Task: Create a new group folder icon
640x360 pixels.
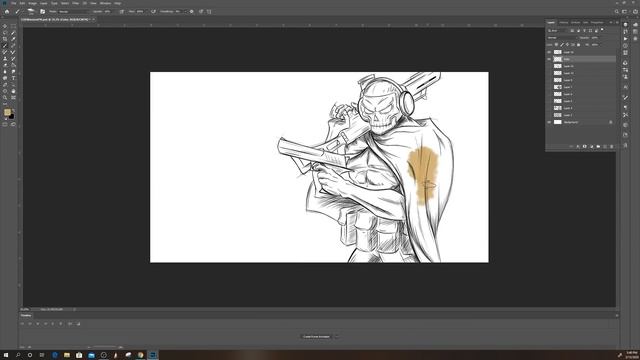Action: tap(598, 146)
